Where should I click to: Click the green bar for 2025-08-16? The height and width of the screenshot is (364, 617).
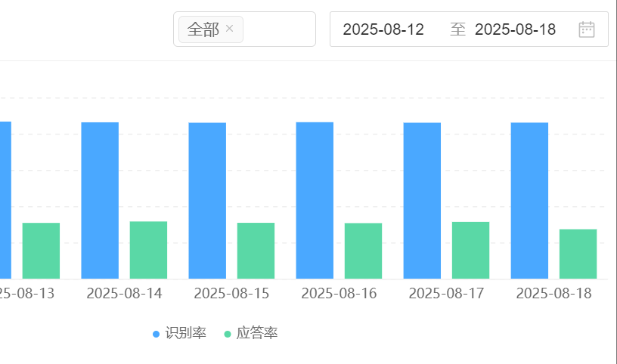pos(363,251)
